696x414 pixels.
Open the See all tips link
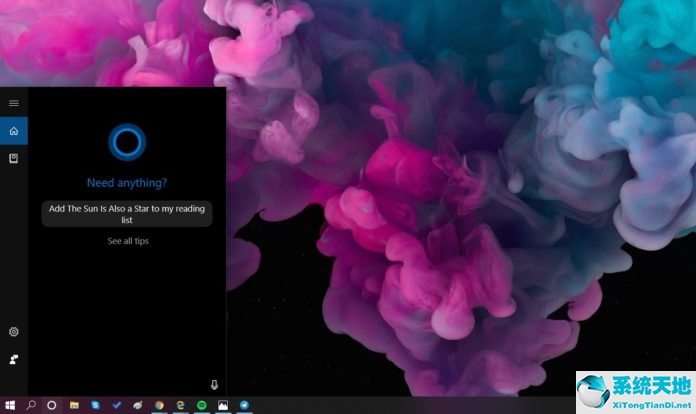click(128, 241)
